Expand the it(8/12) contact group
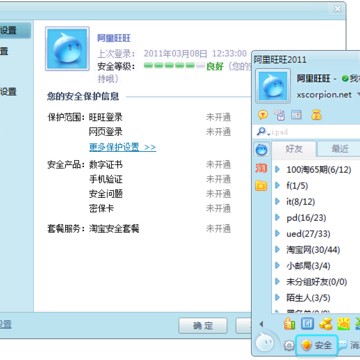Screen dimensions: 360x360 point(277,202)
